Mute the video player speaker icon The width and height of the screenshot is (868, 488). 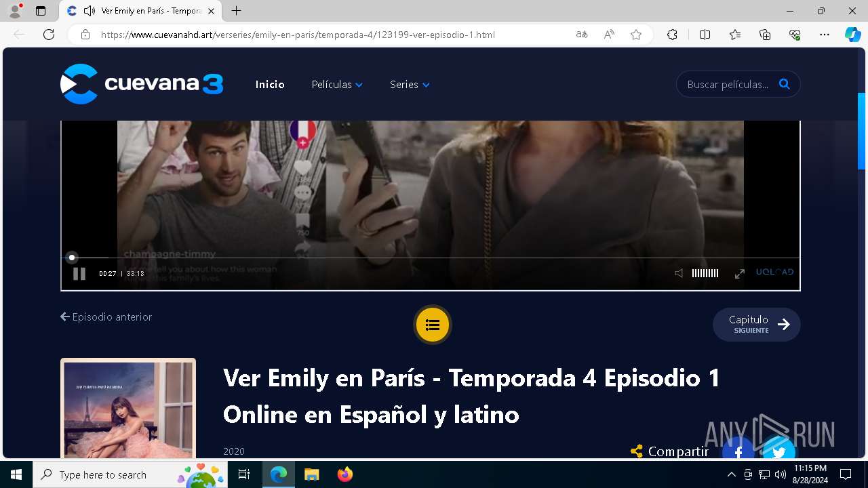679,273
